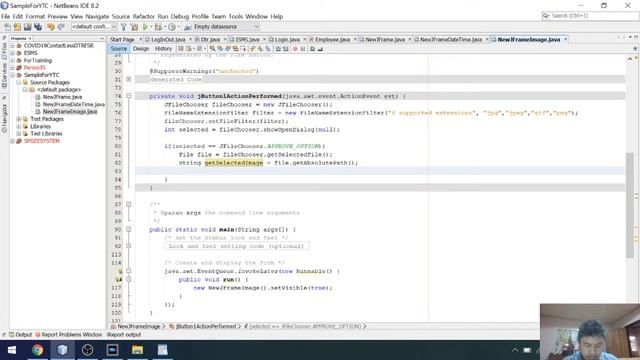Screen dimensions: 640x360
Task: Click the red Start Macro Recording icon
Action: pyautogui.click(x=295, y=49)
